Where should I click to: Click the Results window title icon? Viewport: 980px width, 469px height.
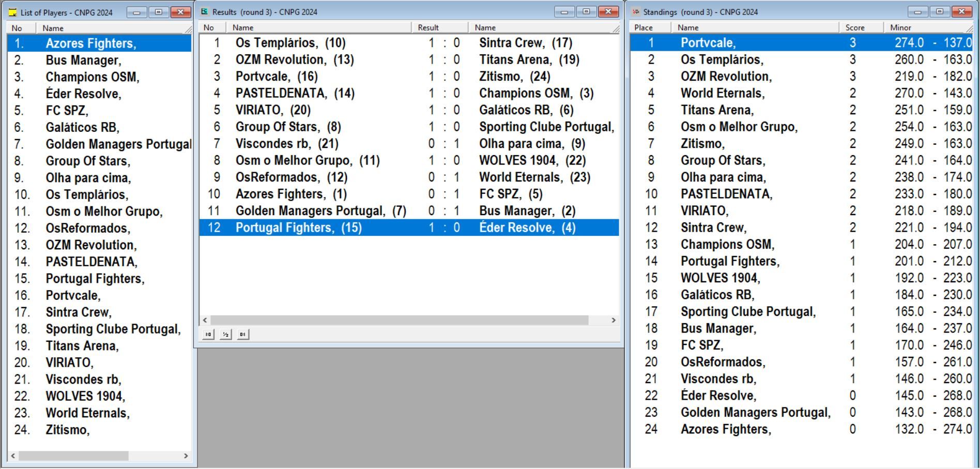click(205, 11)
